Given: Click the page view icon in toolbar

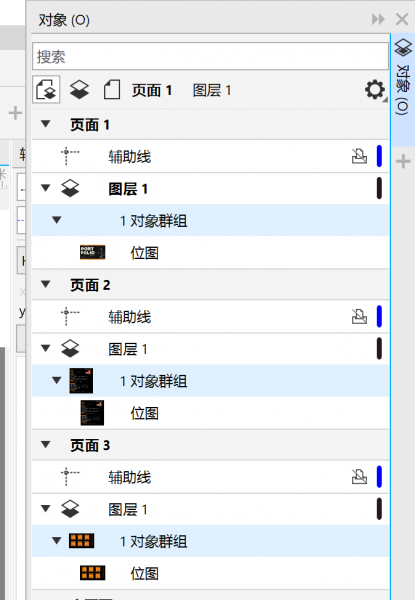Looking at the screenshot, I should click(x=112, y=90).
